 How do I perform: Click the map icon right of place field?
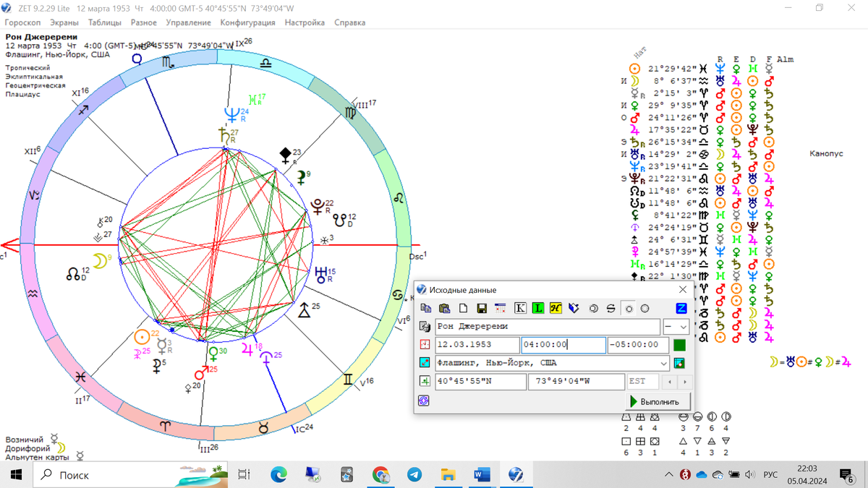679,363
